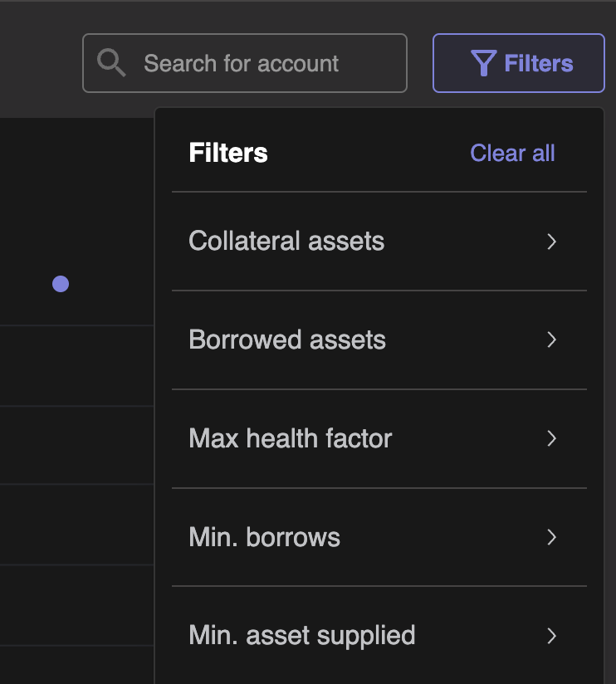
Task: Click the purple dot indicator
Action: tap(61, 284)
